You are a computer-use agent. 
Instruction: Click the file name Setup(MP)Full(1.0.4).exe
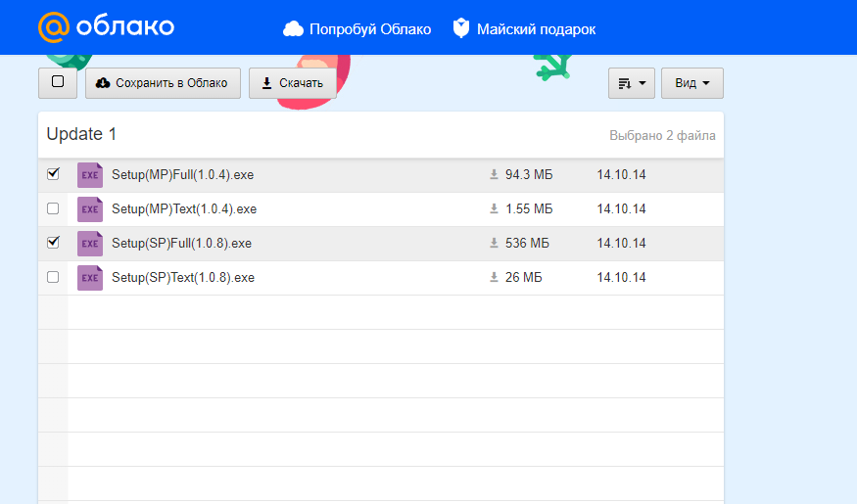(x=182, y=175)
